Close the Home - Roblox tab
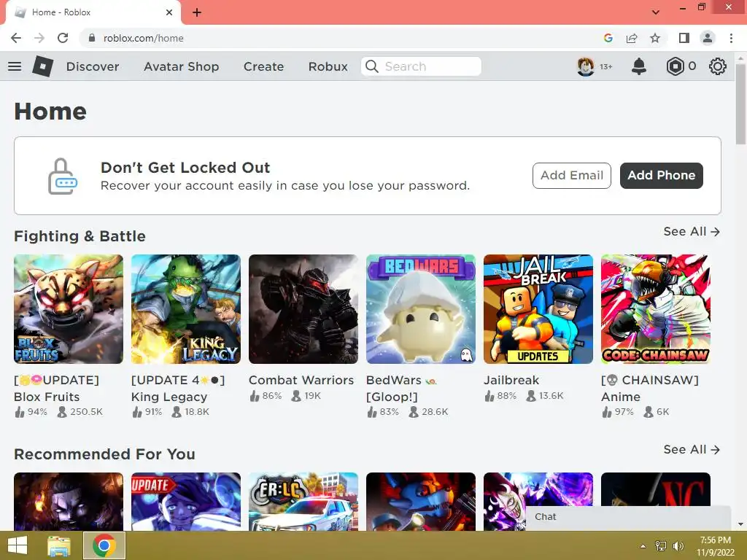This screenshot has height=560, width=747. click(x=169, y=12)
